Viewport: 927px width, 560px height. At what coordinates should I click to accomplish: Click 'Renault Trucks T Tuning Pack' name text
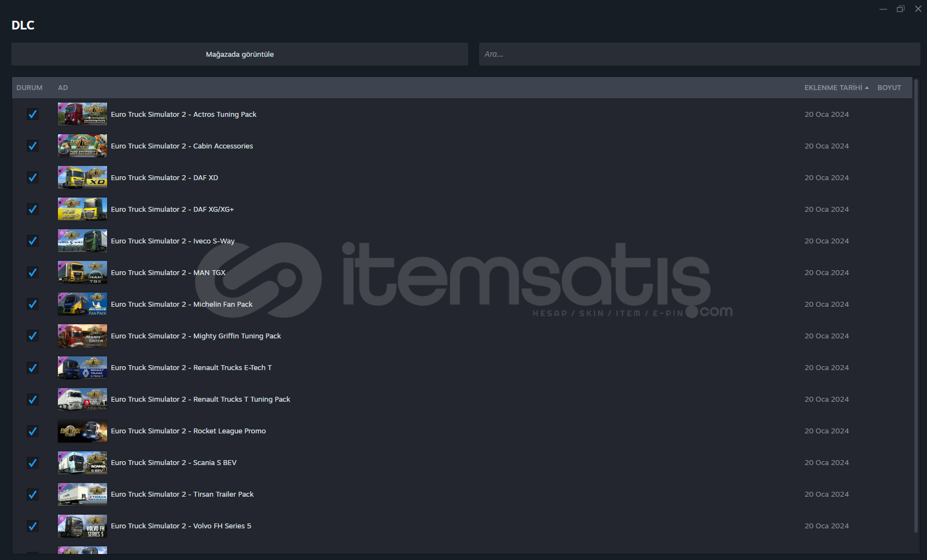click(x=241, y=399)
